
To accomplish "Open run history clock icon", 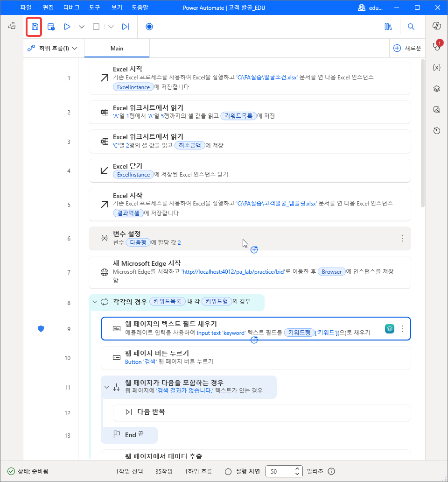I will click(x=437, y=131).
